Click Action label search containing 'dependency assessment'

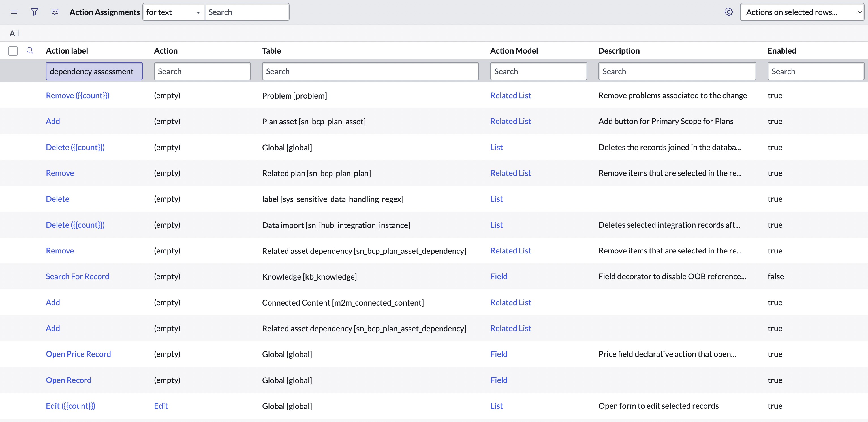pyautogui.click(x=94, y=71)
